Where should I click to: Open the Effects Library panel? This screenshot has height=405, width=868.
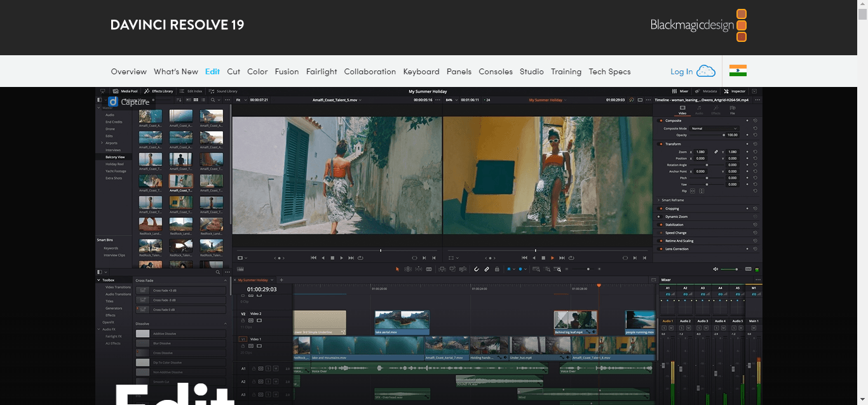coord(159,91)
